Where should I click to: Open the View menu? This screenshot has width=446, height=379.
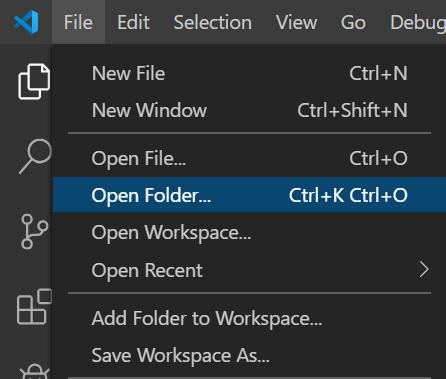(296, 22)
